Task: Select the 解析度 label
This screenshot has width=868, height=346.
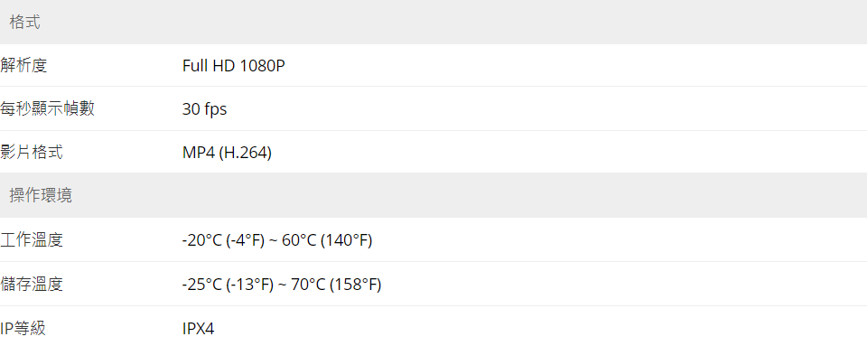Action: (23, 66)
